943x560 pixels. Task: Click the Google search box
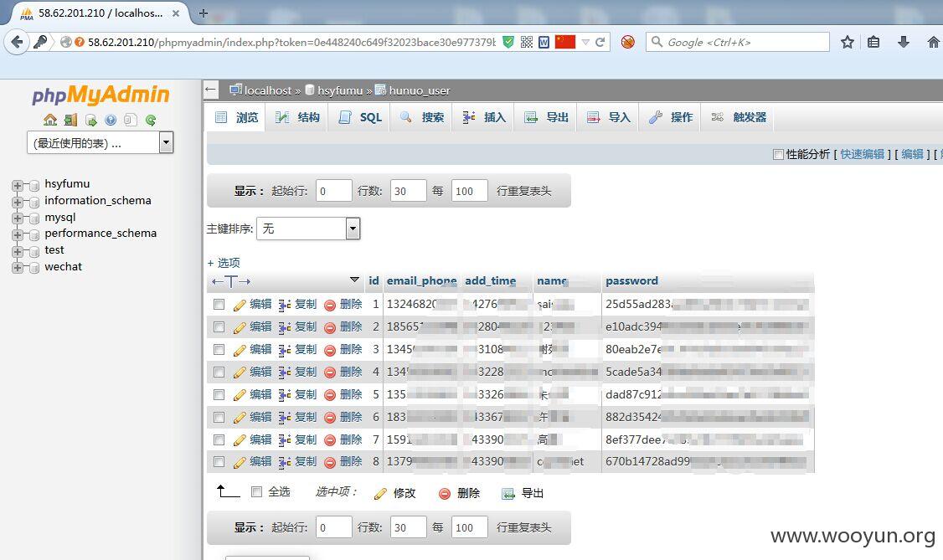pyautogui.click(x=738, y=42)
